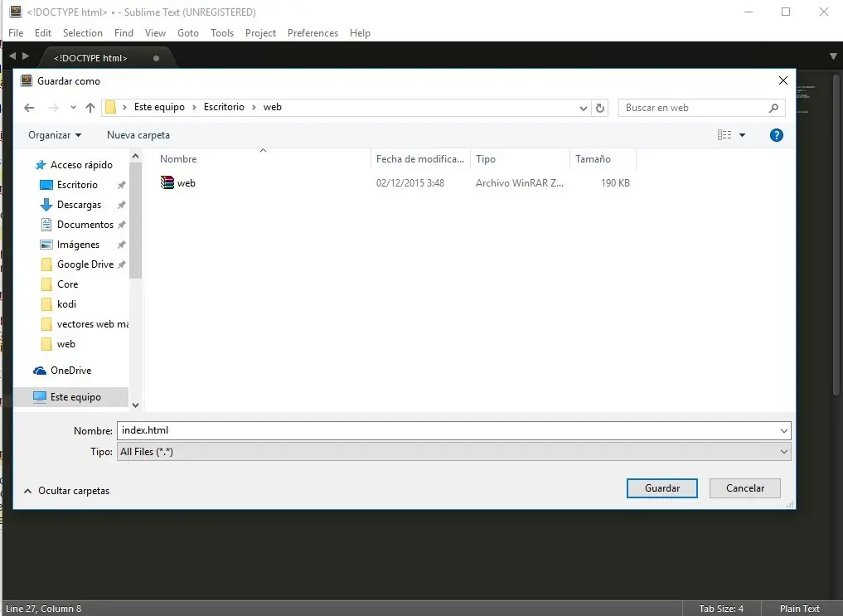
Task: Close the Guardar como dialog
Action: [782, 80]
